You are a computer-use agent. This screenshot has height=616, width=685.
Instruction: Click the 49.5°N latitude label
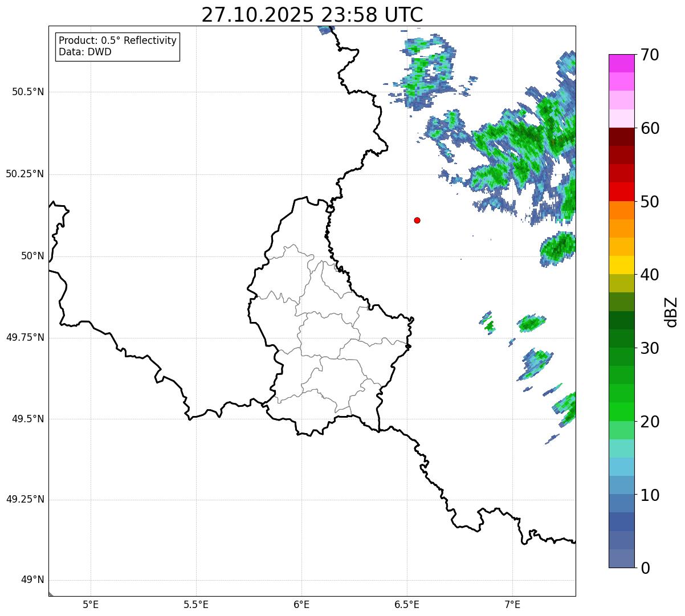coord(28,419)
